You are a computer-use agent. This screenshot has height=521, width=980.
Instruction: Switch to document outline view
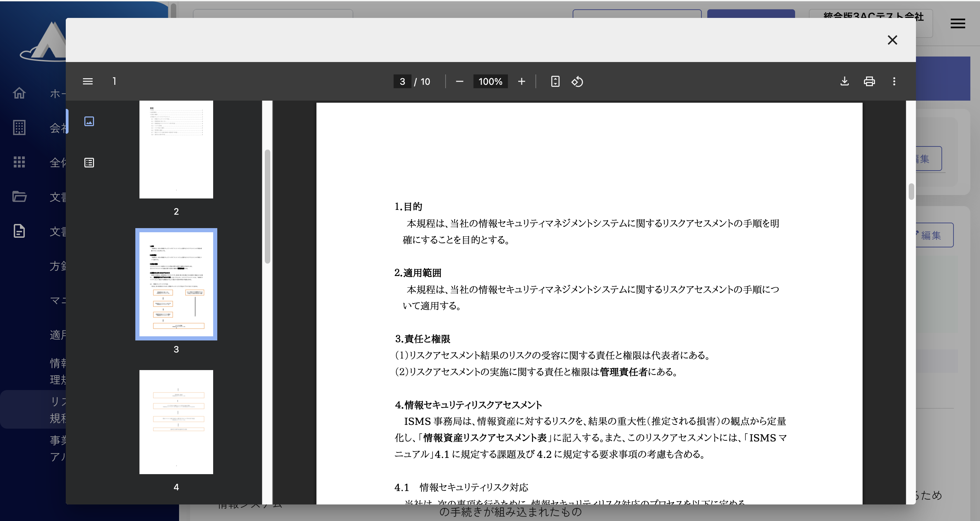click(89, 163)
